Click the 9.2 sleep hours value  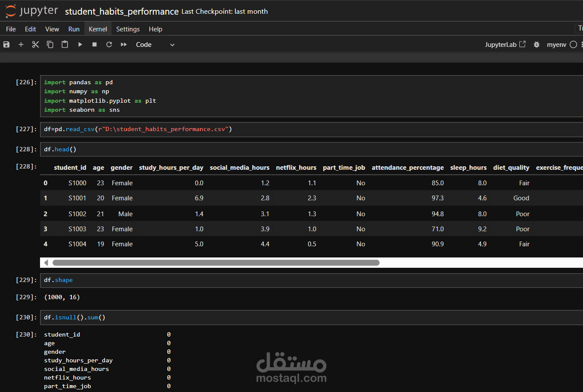tap(482, 229)
